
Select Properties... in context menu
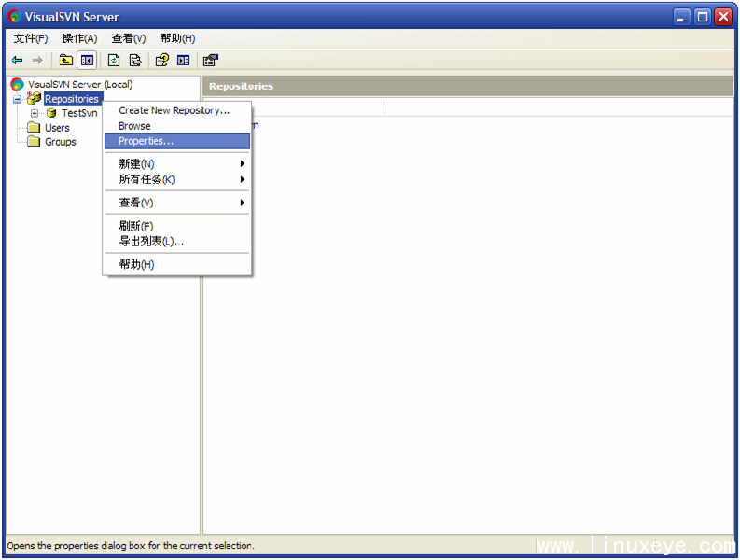click(177, 141)
